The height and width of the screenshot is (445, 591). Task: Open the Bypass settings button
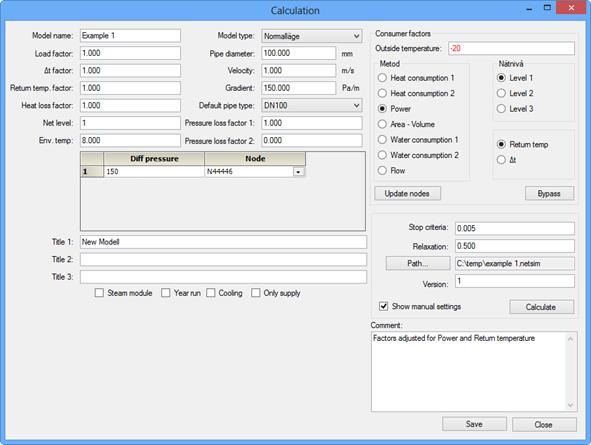pyautogui.click(x=549, y=194)
